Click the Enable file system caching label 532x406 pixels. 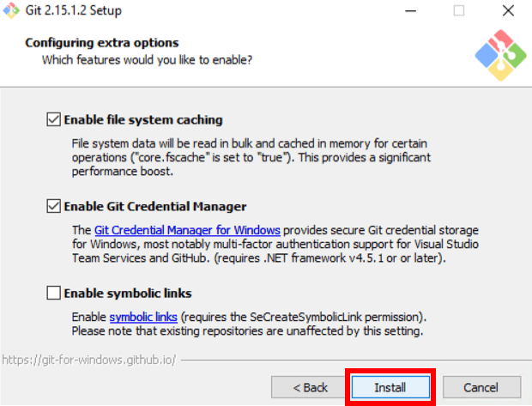(143, 120)
